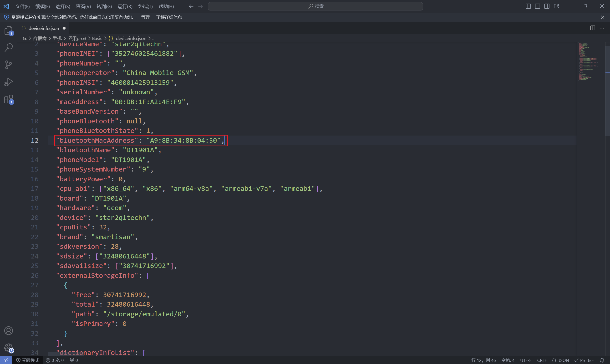Open the Source Control view
The image size is (610, 364).
pos(9,65)
